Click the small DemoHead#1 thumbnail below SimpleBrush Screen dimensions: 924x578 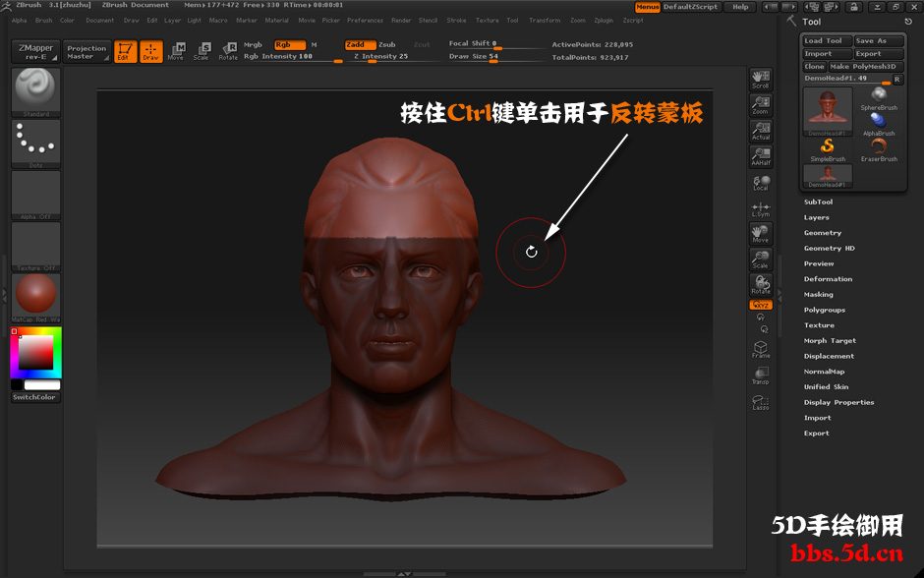coord(828,176)
